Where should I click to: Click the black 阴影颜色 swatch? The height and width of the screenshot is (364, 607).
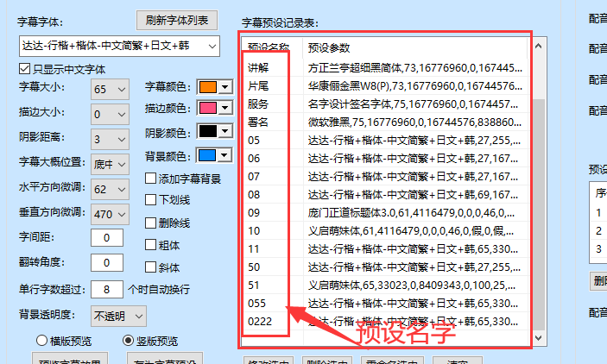(x=208, y=131)
